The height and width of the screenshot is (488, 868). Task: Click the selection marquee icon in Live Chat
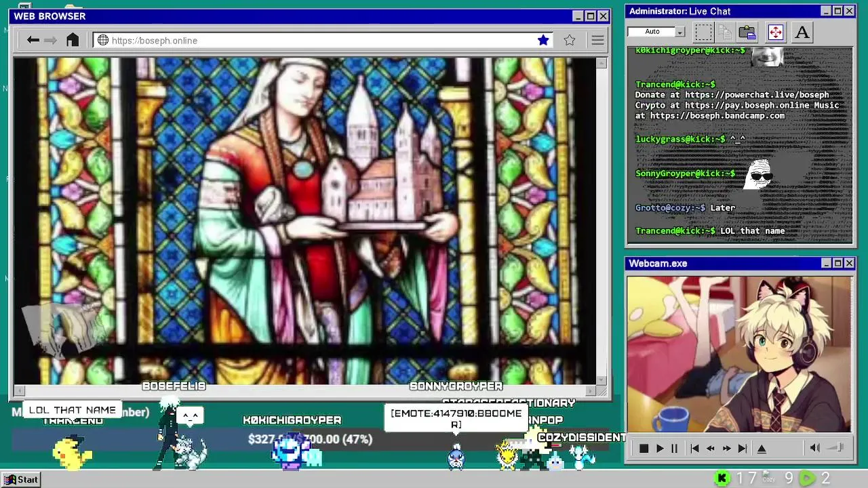pyautogui.click(x=703, y=32)
